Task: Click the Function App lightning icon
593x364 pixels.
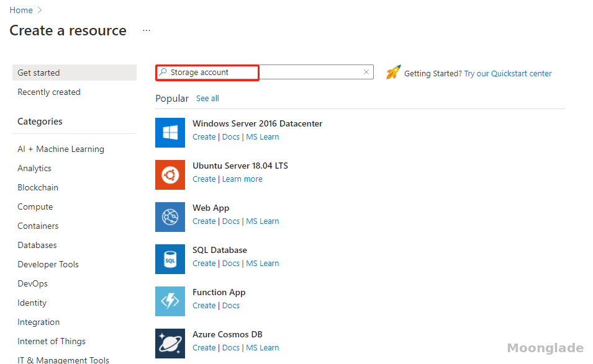Action: pyautogui.click(x=170, y=301)
